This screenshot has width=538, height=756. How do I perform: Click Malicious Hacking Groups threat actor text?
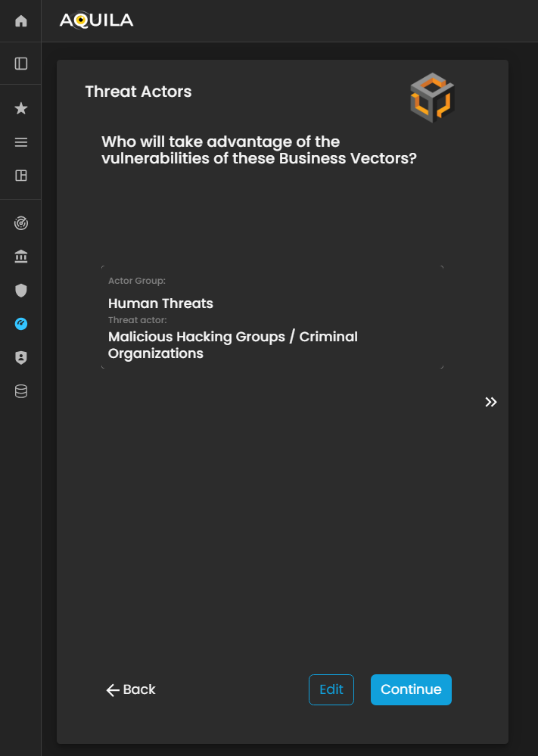233,345
